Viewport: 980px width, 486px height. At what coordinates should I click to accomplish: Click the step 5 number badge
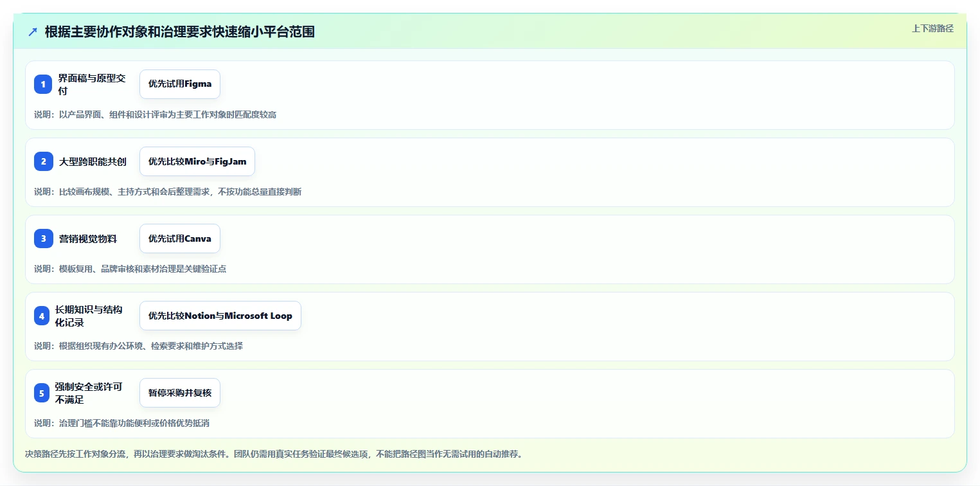coord(42,393)
